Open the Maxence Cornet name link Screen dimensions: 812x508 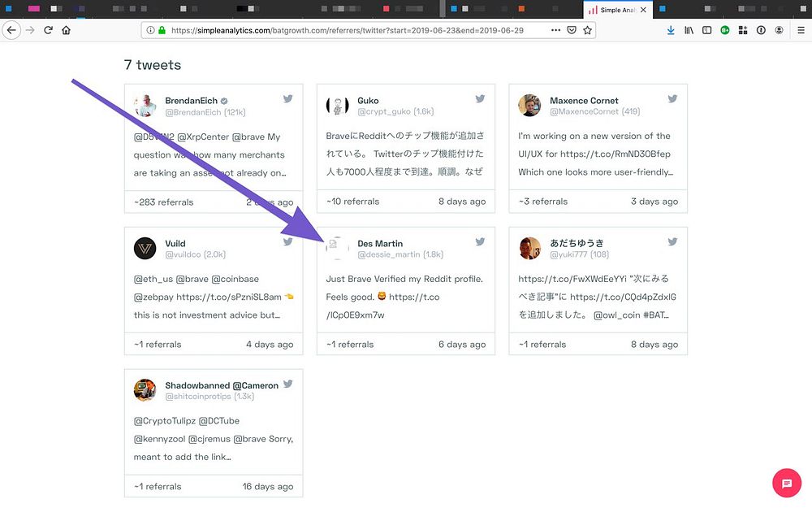pos(584,101)
